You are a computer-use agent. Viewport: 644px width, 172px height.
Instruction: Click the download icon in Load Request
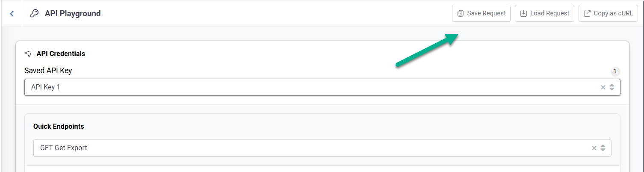(523, 13)
